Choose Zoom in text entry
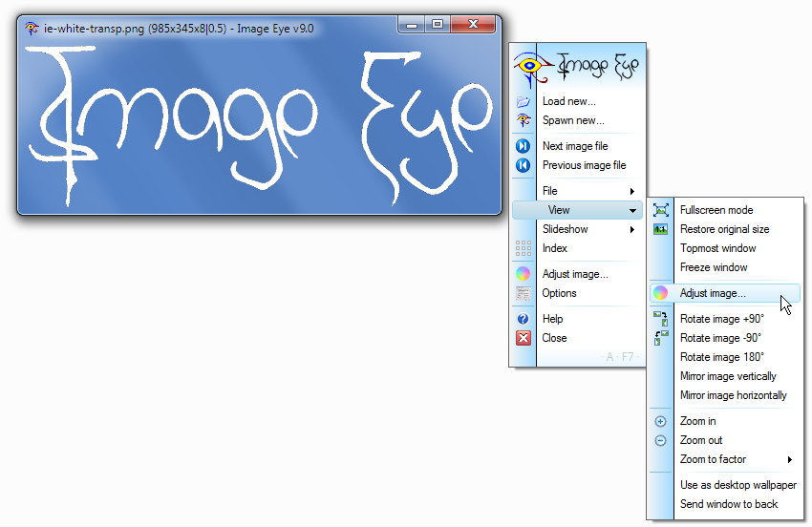Viewport: 812px width, 527px height. point(697,421)
